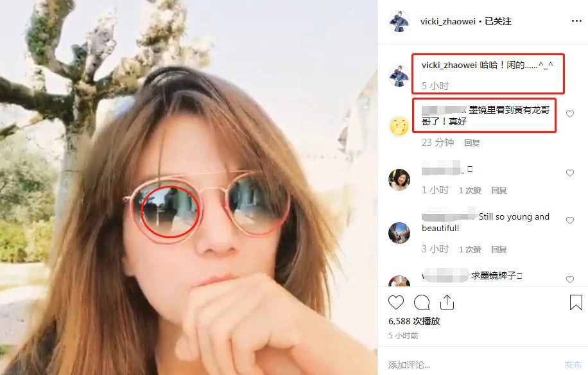
Task: Click the 添加评论 comment input field
Action: [x=472, y=364]
